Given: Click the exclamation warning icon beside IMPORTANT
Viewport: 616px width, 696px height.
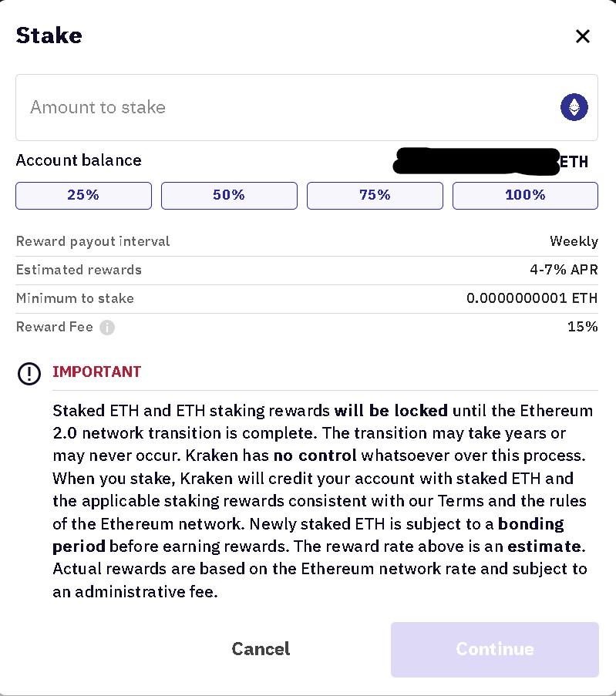Looking at the screenshot, I should click(29, 374).
